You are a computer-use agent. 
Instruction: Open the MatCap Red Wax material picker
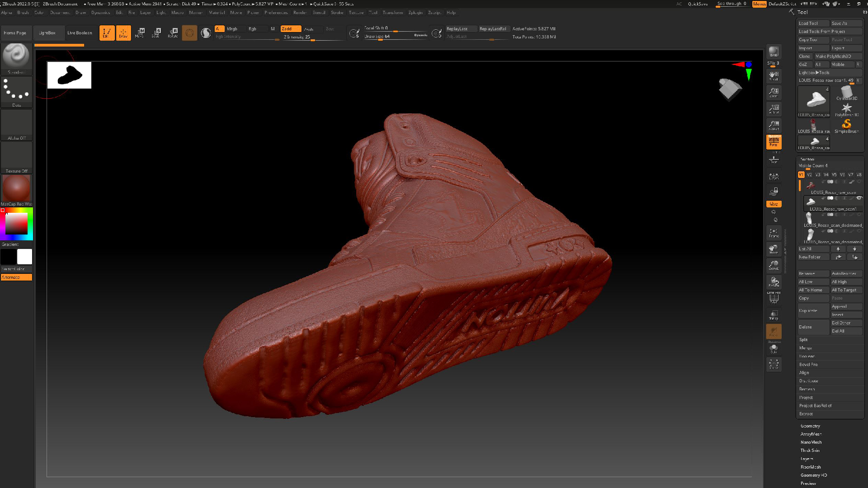click(16, 191)
